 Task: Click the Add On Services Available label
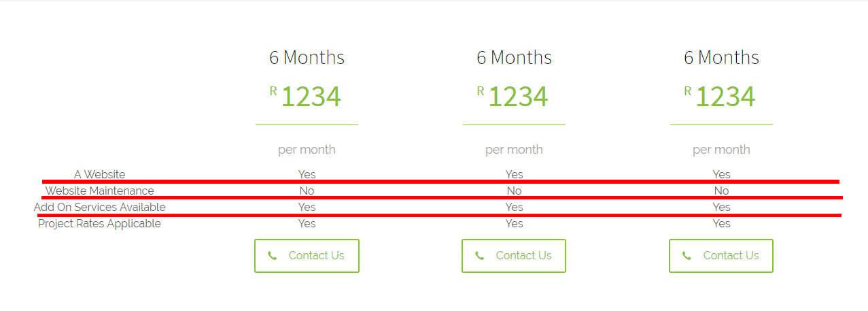[x=99, y=207]
